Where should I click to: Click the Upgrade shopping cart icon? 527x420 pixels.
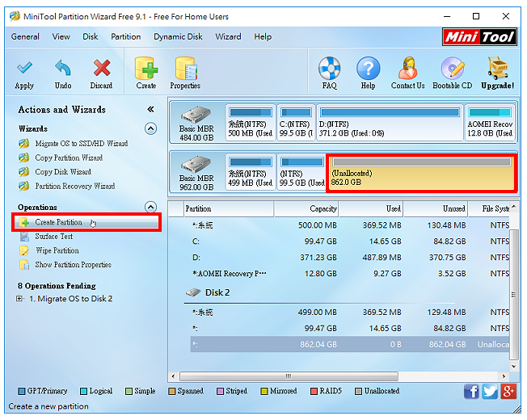pyautogui.click(x=498, y=68)
